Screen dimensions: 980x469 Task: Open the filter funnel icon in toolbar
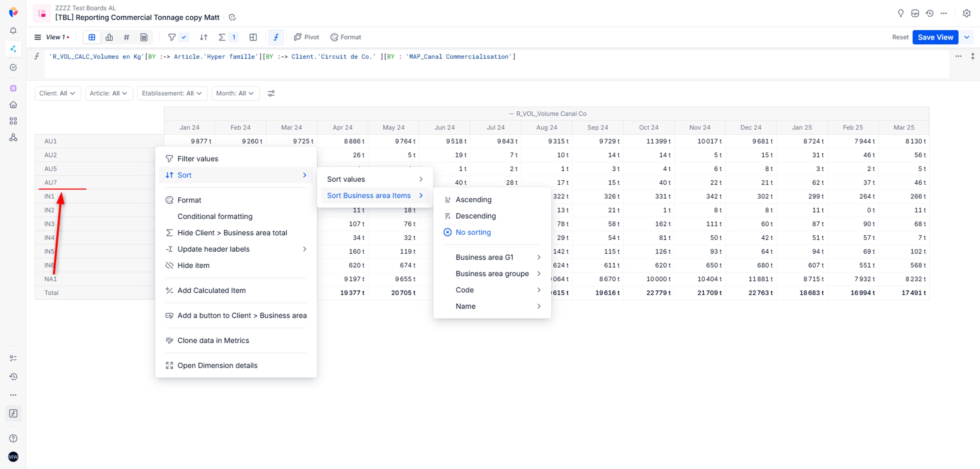click(x=172, y=37)
